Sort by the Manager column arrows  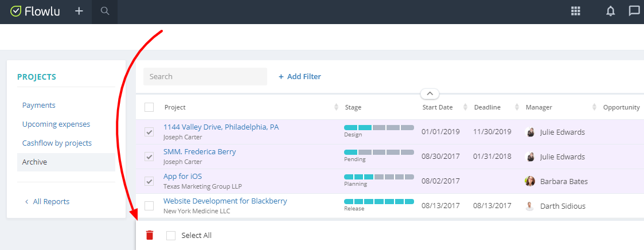(x=594, y=107)
